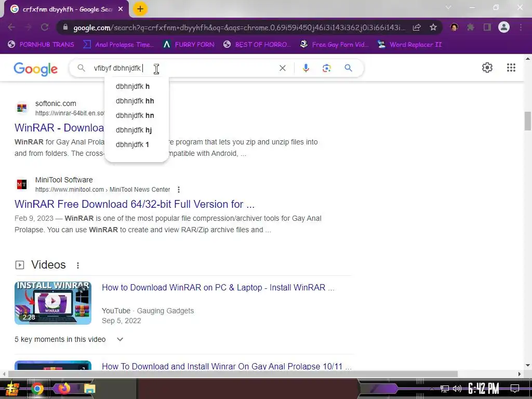This screenshot has width=532, height=399.
Task: Click the horizontal scrollbar at page bottom
Action: [233, 374]
